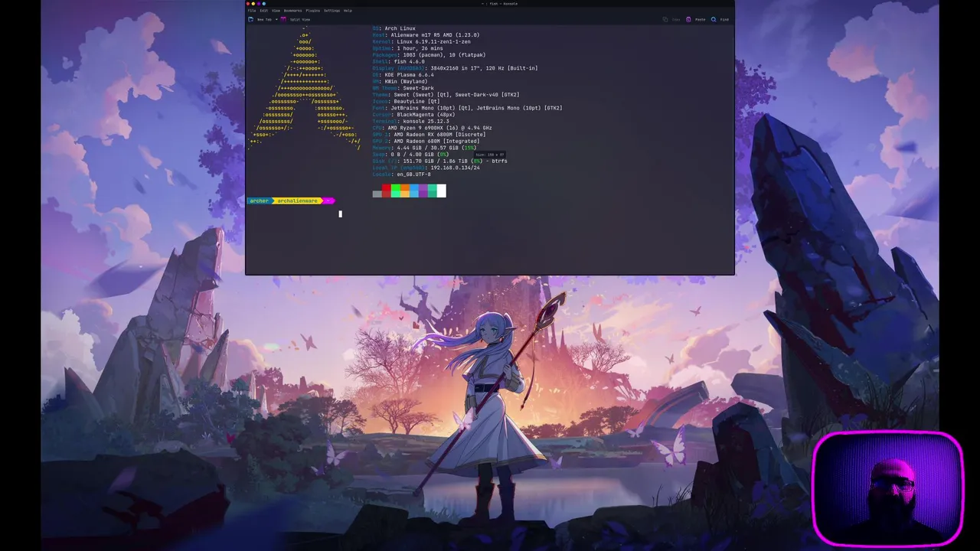Expand the New Tab dropdown arrow

point(276,19)
